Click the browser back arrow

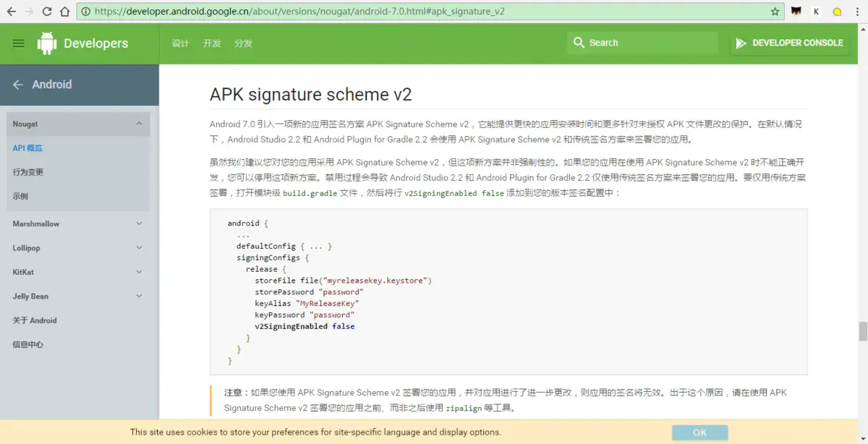pos(10,12)
